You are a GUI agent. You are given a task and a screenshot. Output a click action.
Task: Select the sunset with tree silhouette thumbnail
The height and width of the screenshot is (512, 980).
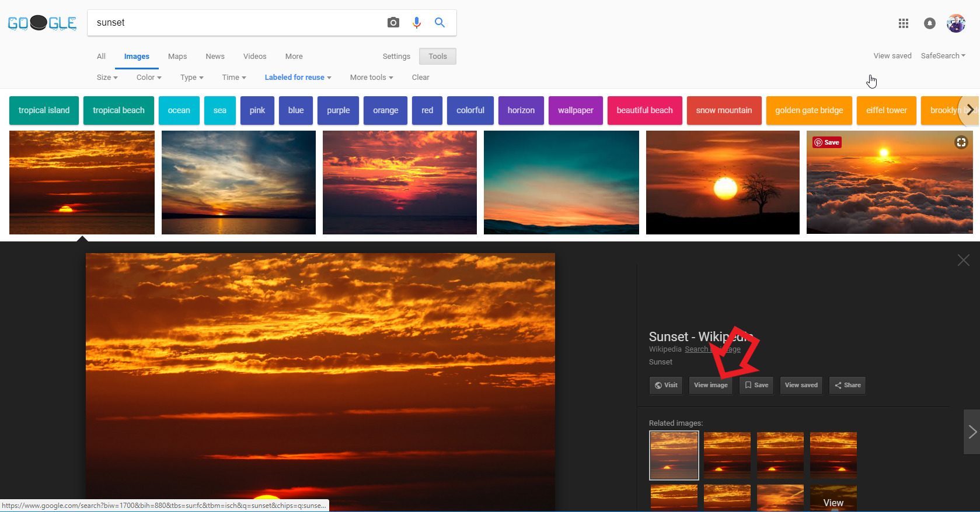(723, 183)
